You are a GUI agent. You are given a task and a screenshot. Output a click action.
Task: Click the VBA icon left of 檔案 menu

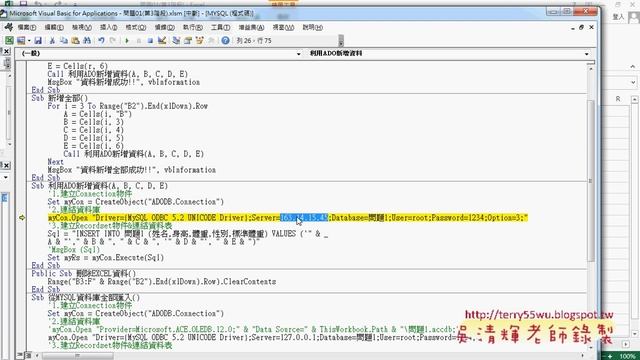[x=8, y=27]
